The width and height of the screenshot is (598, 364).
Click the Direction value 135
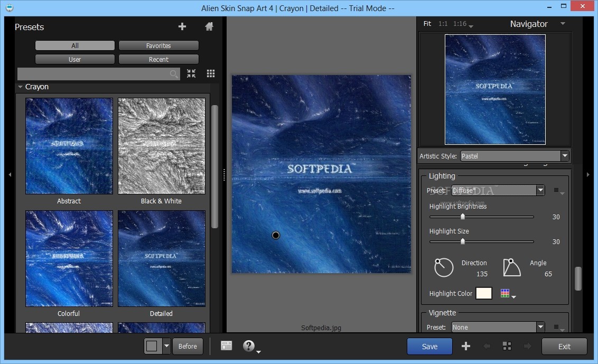point(482,274)
